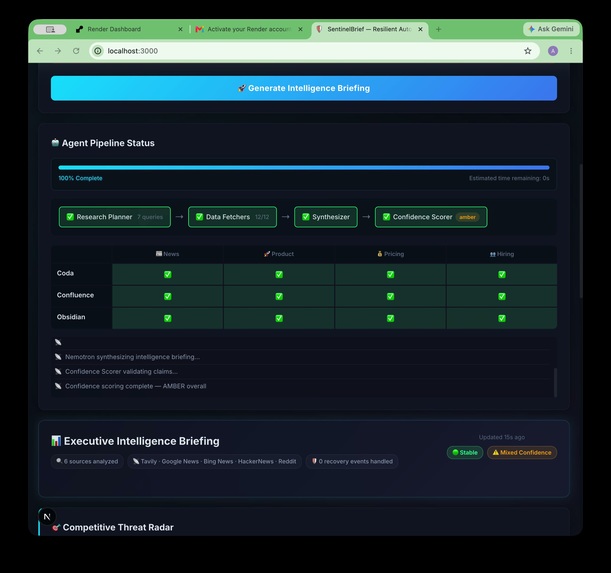Image resolution: width=611 pixels, height=573 pixels.
Task: Focus the localhost:3000 address bar
Action: 314,51
